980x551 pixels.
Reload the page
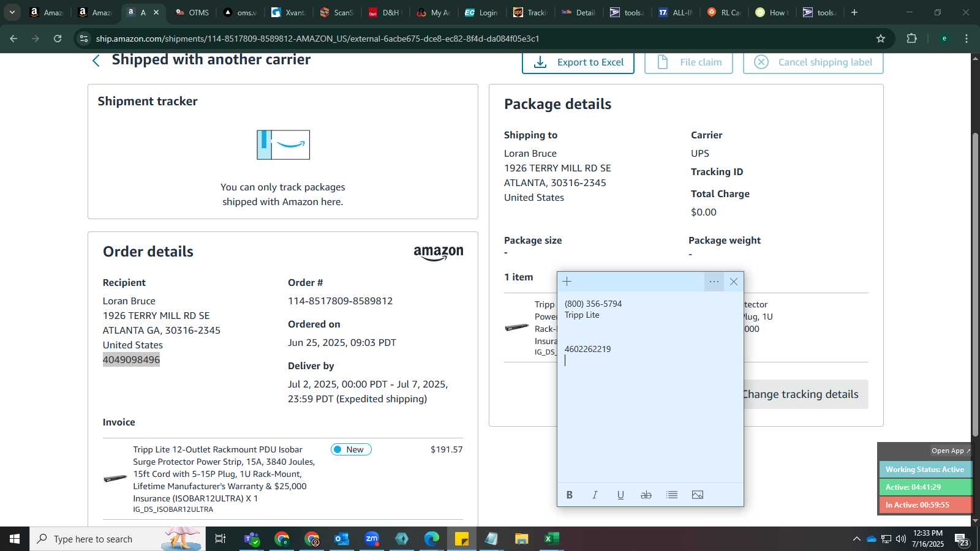[58, 39]
